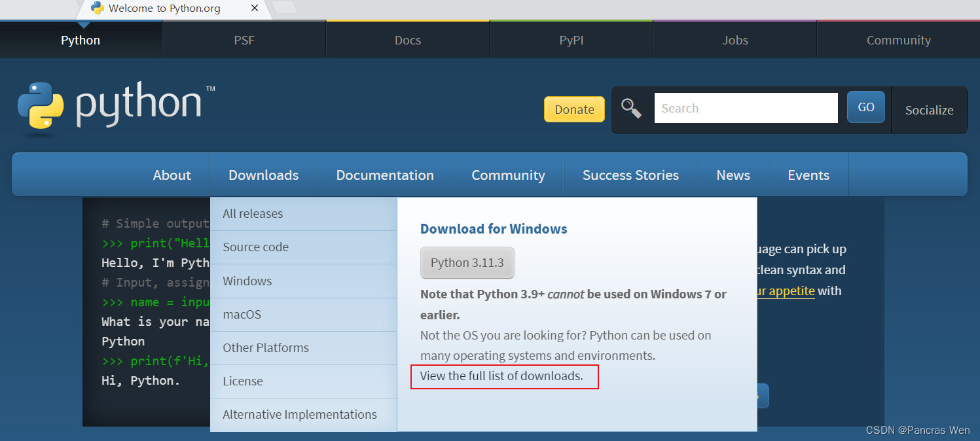Select macOS in Downloads submenu
Image resolution: width=980 pixels, height=441 pixels.
(304, 315)
